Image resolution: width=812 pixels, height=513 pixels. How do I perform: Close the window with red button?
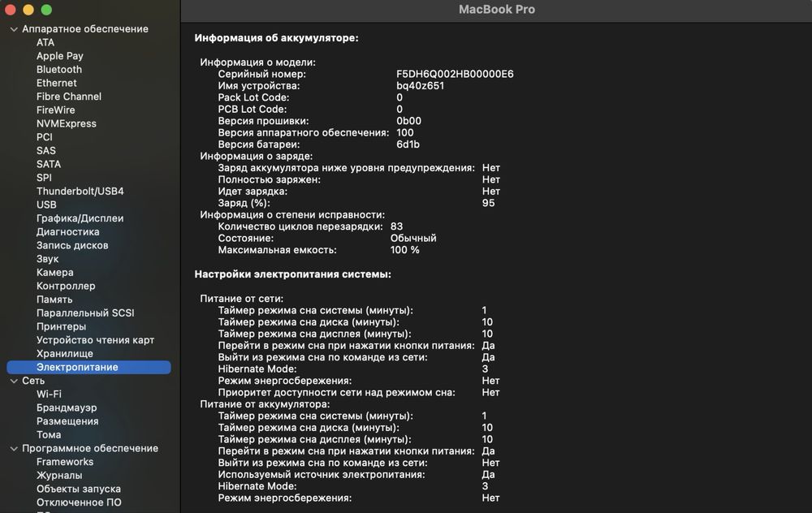[x=10, y=10]
